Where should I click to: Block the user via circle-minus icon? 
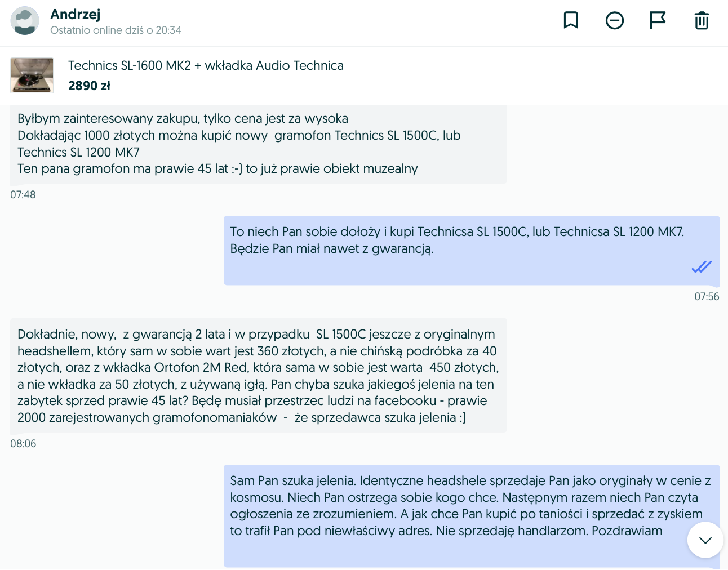[615, 21]
